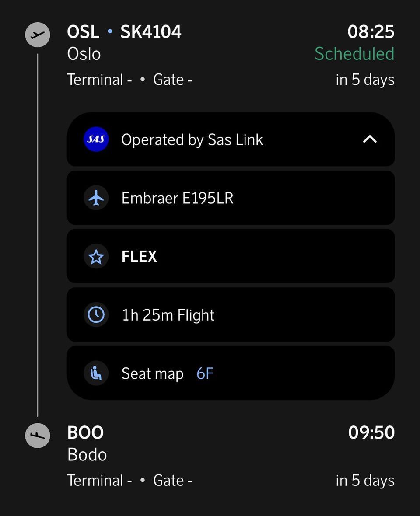Click the SK4104 flight number
The image size is (420, 516).
pyautogui.click(x=151, y=32)
